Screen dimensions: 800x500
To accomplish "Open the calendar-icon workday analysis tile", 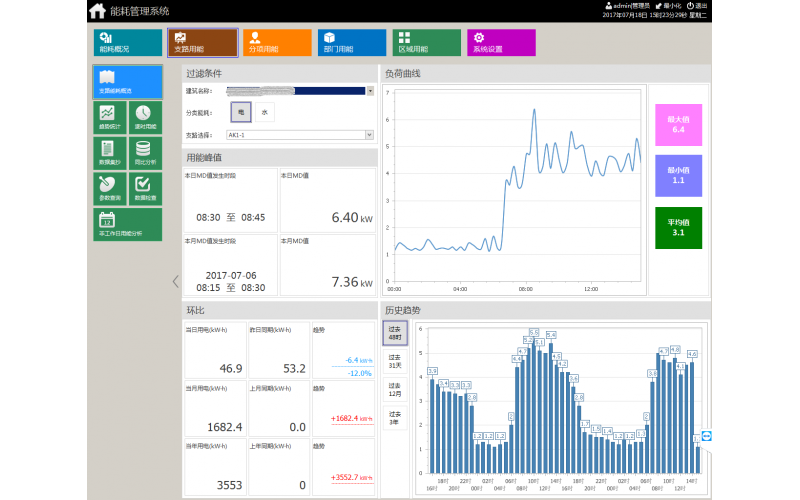I will (127, 223).
